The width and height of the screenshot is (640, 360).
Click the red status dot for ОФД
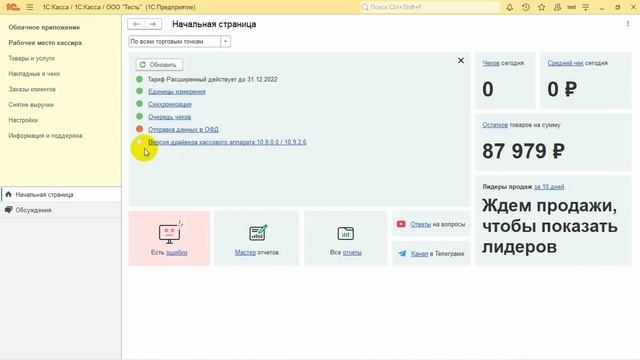[x=140, y=129]
